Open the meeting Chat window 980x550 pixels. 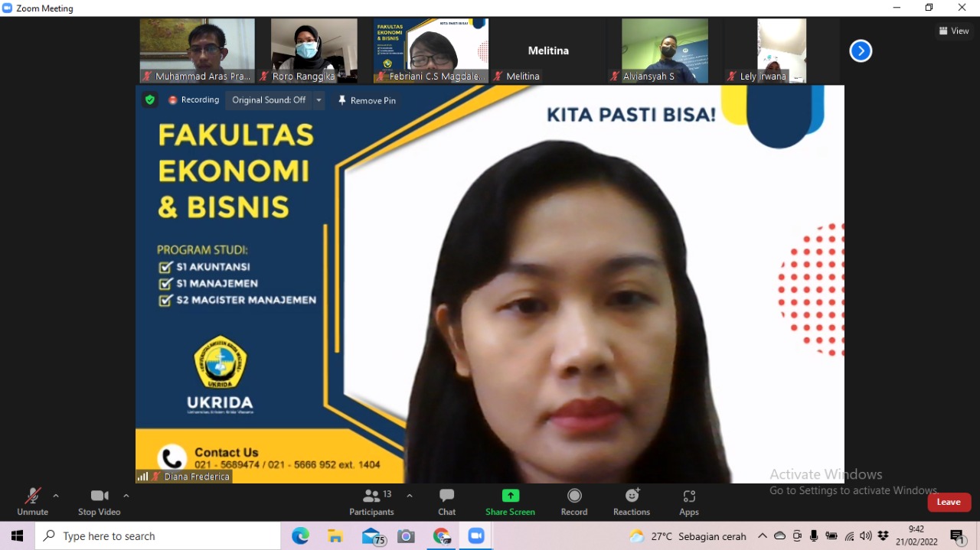click(x=446, y=501)
